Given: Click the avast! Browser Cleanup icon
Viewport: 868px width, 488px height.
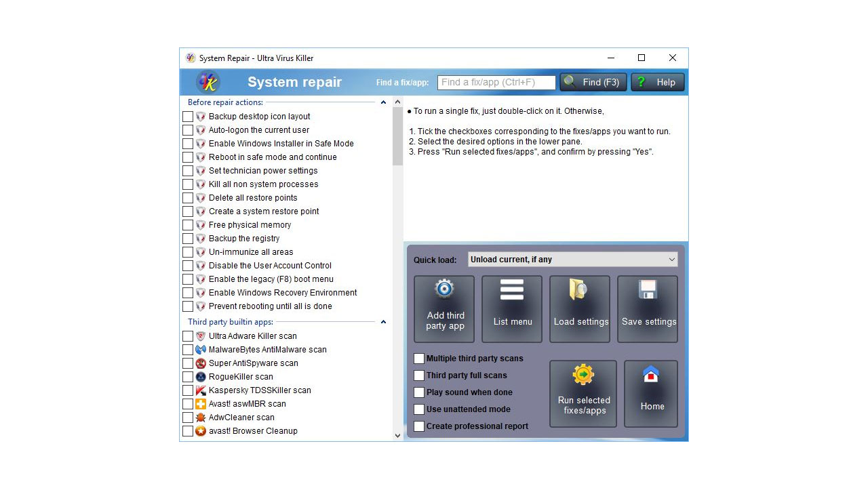Looking at the screenshot, I should 201,431.
